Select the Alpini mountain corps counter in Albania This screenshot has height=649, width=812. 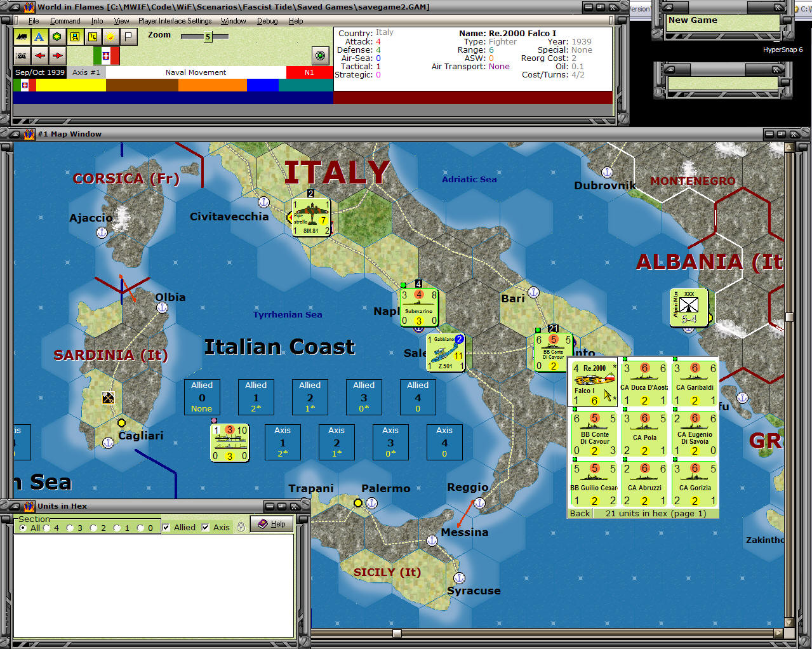click(x=689, y=308)
